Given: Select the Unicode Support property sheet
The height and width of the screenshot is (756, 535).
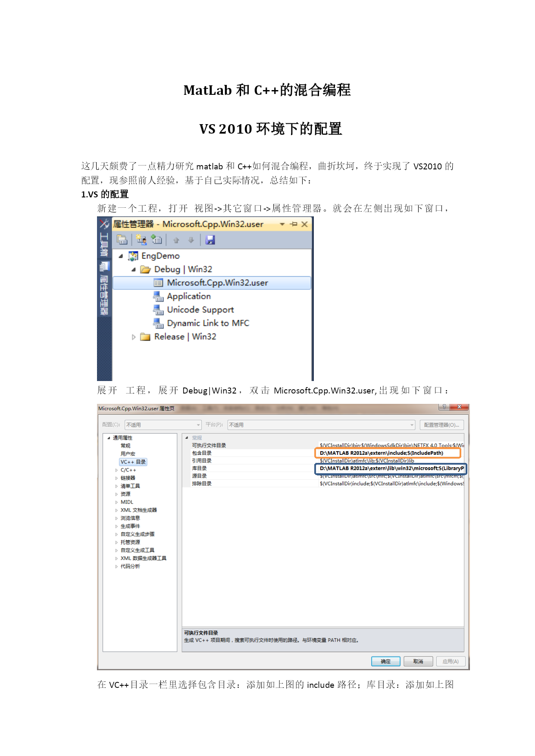Looking at the screenshot, I should [200, 309].
